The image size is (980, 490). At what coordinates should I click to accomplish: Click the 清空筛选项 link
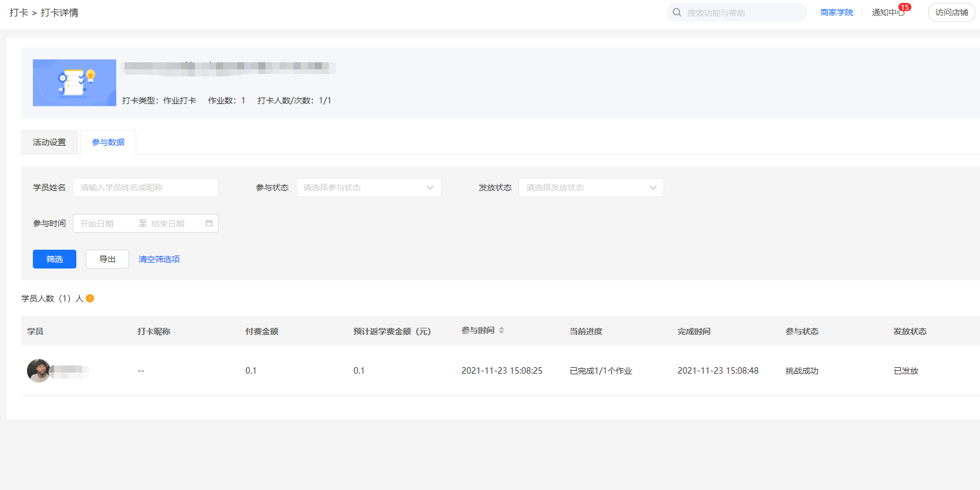(159, 259)
